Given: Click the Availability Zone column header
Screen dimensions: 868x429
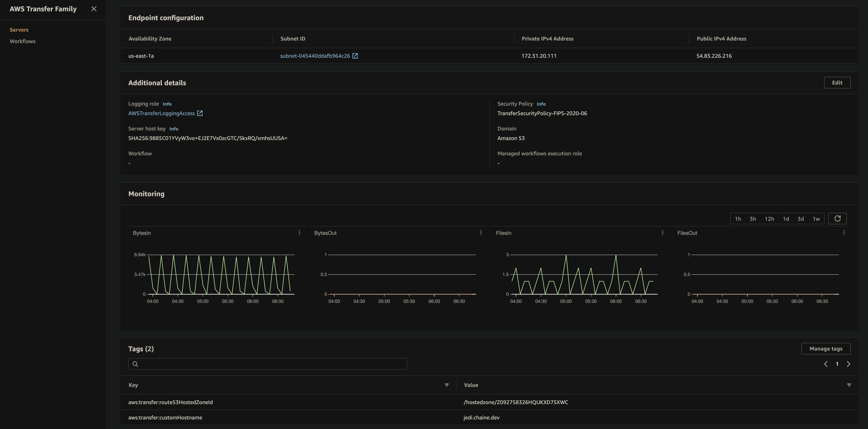Looking at the screenshot, I should (x=150, y=39).
